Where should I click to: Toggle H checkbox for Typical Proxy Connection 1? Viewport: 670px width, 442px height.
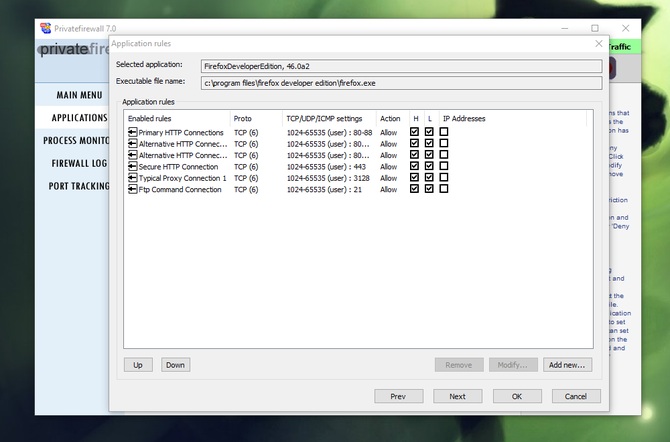(414, 178)
